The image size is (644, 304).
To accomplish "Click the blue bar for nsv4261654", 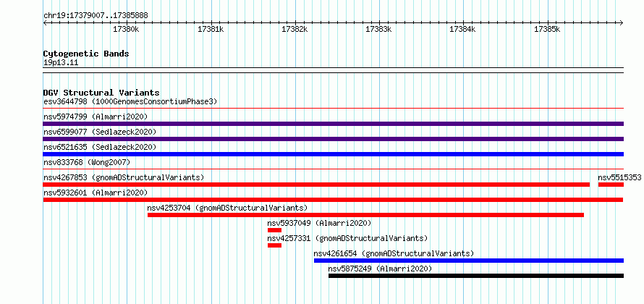I will pyautogui.click(x=469, y=261).
